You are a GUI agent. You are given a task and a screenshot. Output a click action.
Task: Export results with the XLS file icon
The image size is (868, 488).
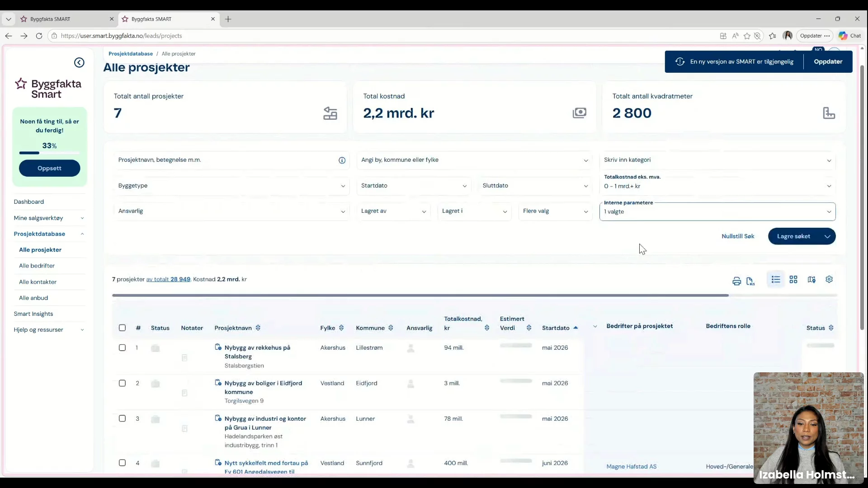click(x=750, y=281)
